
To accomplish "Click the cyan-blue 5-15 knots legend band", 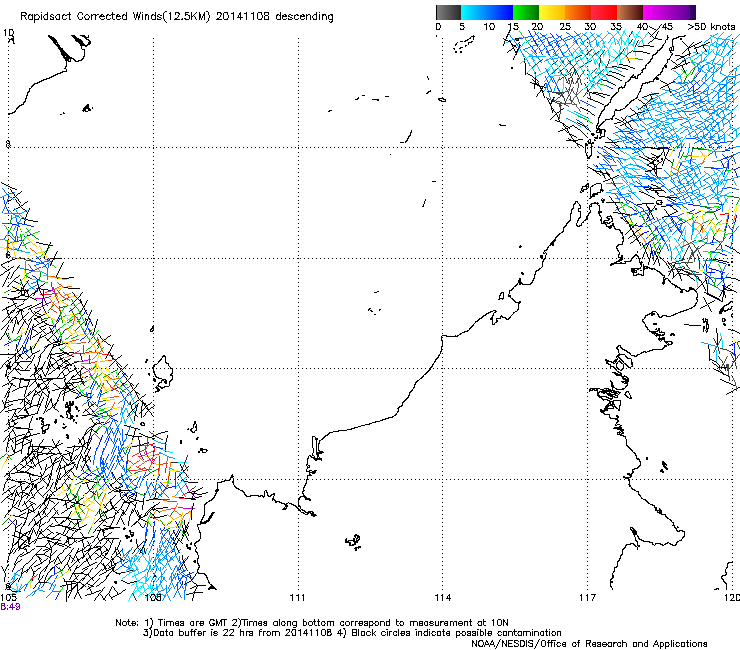I will [x=487, y=12].
